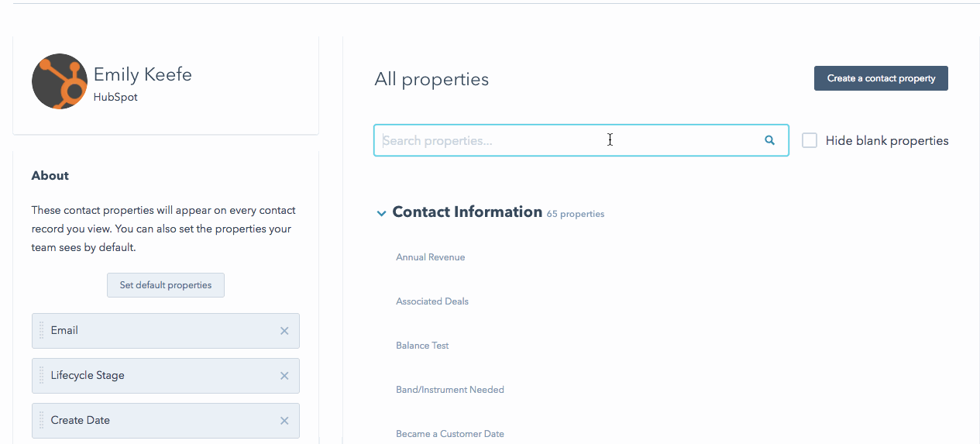Collapse the Contact Information section
Viewport: 980px width, 444px height.
click(381, 213)
